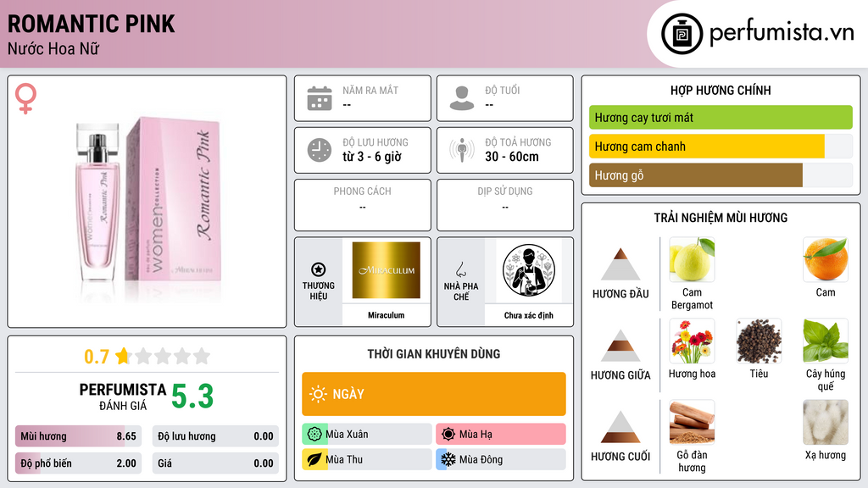Open the Cây húng quế basil image

[x=826, y=341]
